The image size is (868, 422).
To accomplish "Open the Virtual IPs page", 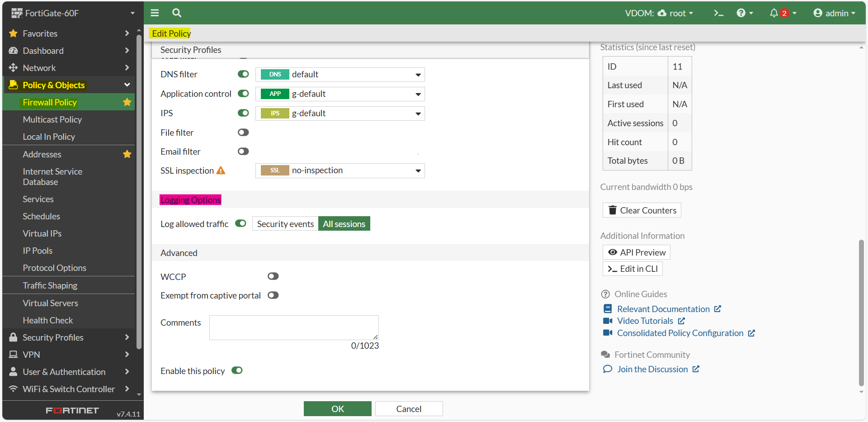I will pos(42,233).
